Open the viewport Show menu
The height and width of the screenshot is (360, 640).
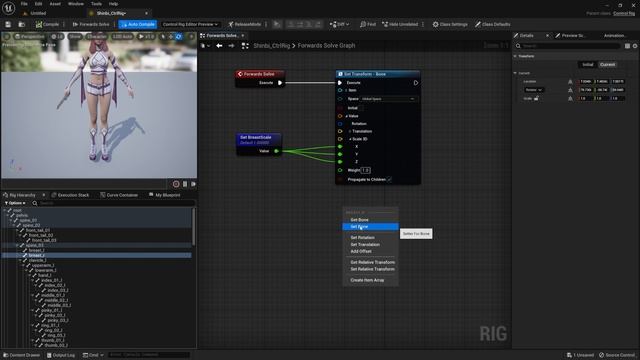coord(75,37)
